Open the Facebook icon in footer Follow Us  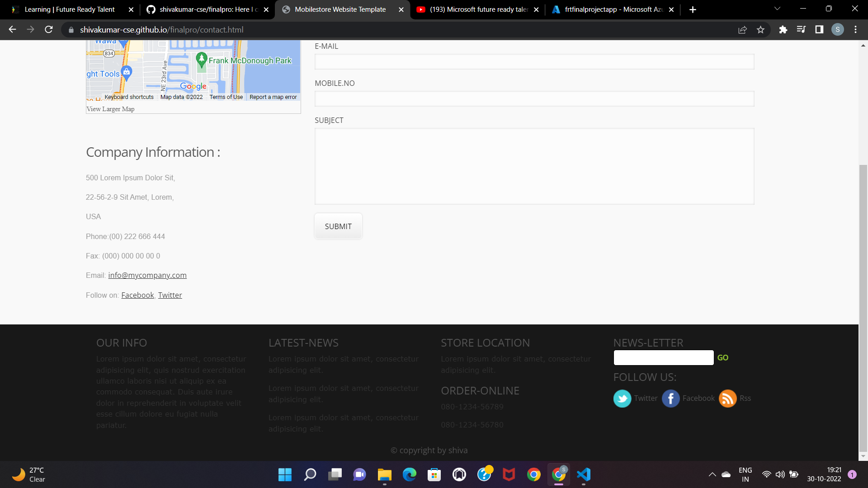pos(671,398)
